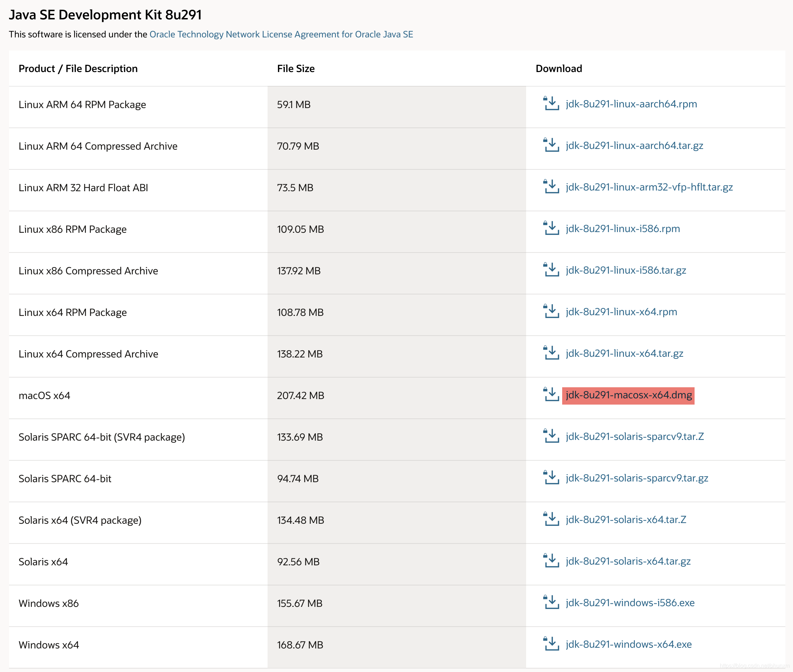This screenshot has width=793, height=672.
Task: Click download icon for Windows x86 row
Action: tap(551, 602)
